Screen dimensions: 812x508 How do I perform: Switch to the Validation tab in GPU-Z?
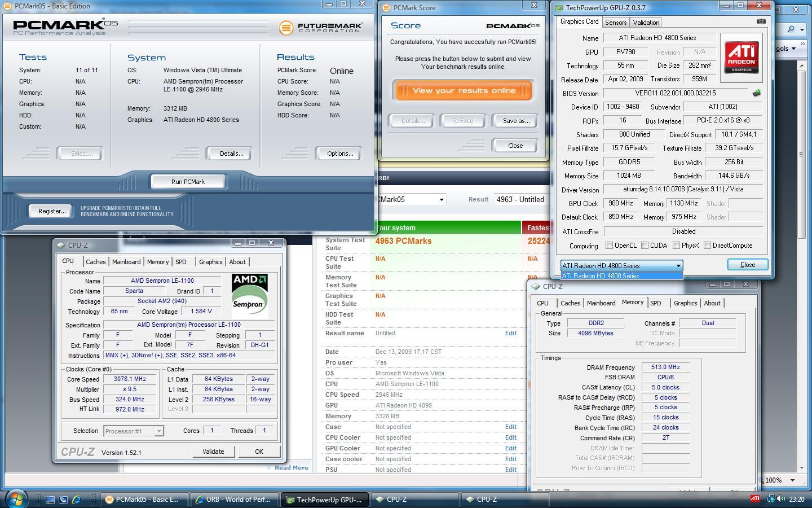click(x=646, y=22)
